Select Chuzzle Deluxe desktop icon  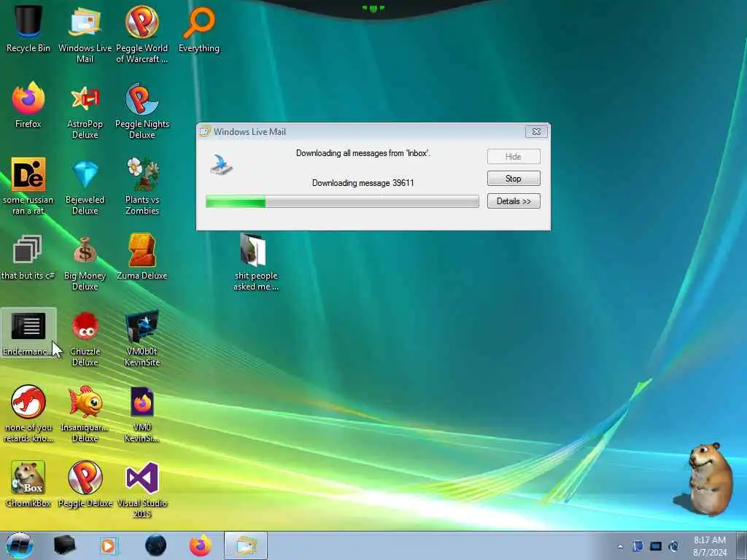coord(85,338)
